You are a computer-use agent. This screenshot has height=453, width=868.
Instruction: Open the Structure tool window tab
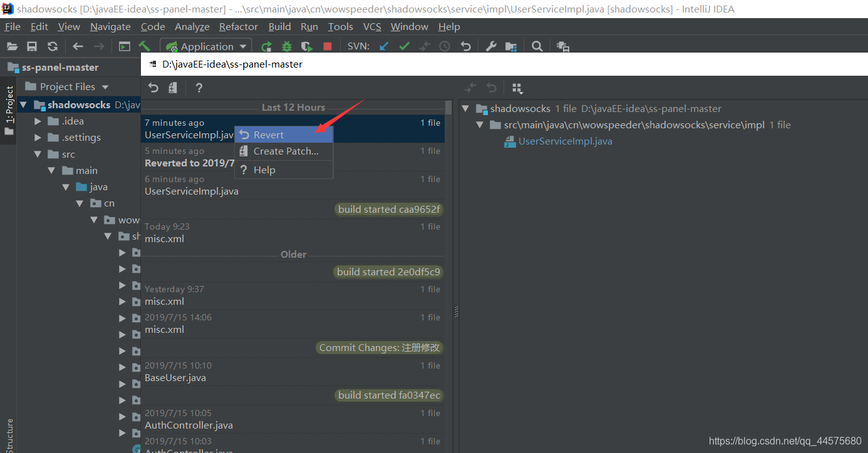point(9,435)
